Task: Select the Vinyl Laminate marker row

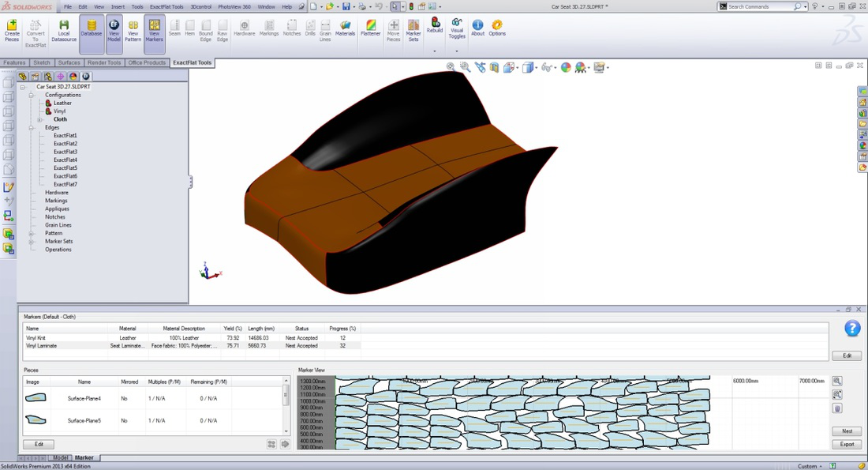Action: (41, 346)
